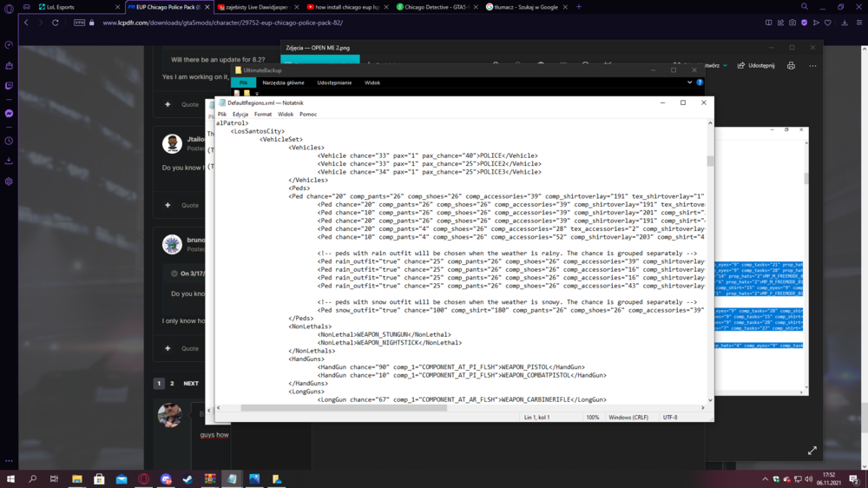This screenshot has height=488, width=868.
Task: Toggle the VPN badge in address bar
Action: 79,23
